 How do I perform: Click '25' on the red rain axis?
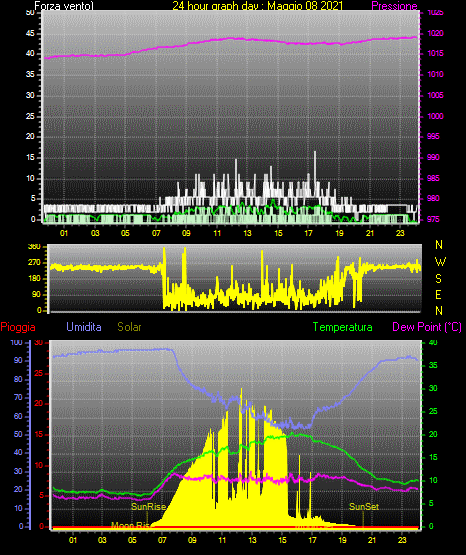[x=39, y=373]
